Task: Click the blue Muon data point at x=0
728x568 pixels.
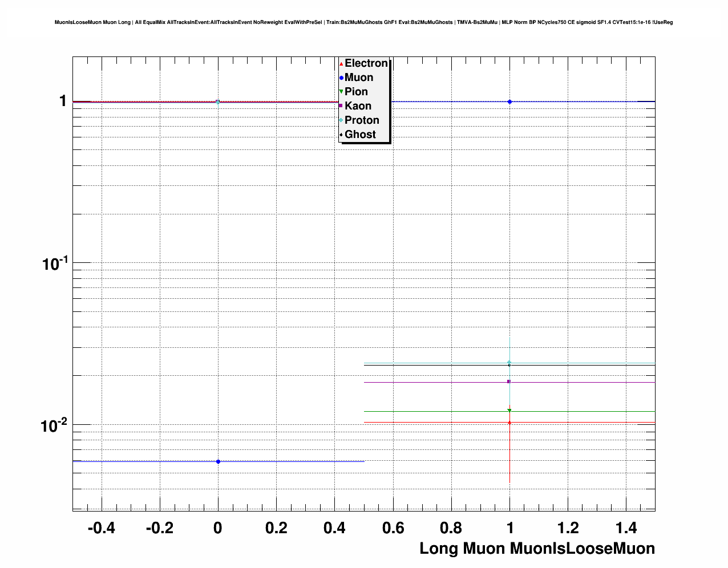Action: click(218, 461)
